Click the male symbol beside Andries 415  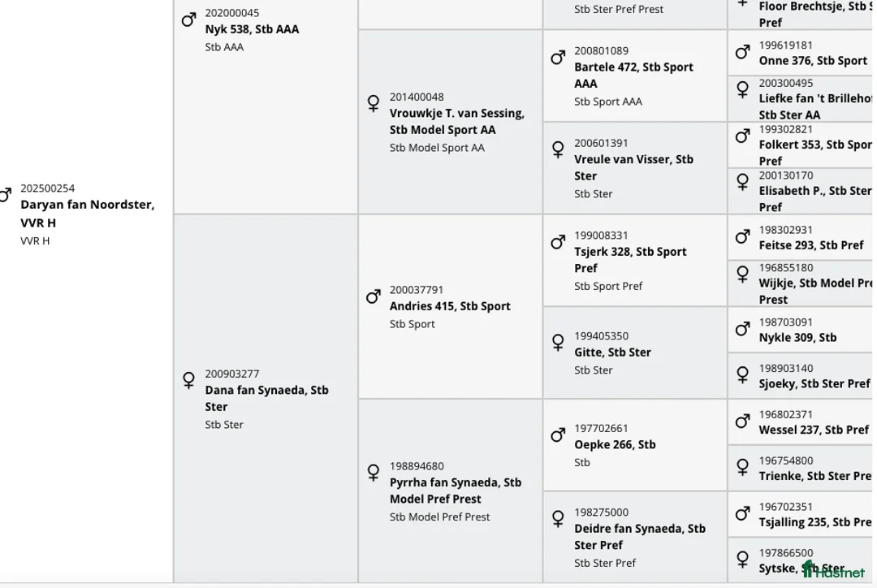[x=374, y=296]
